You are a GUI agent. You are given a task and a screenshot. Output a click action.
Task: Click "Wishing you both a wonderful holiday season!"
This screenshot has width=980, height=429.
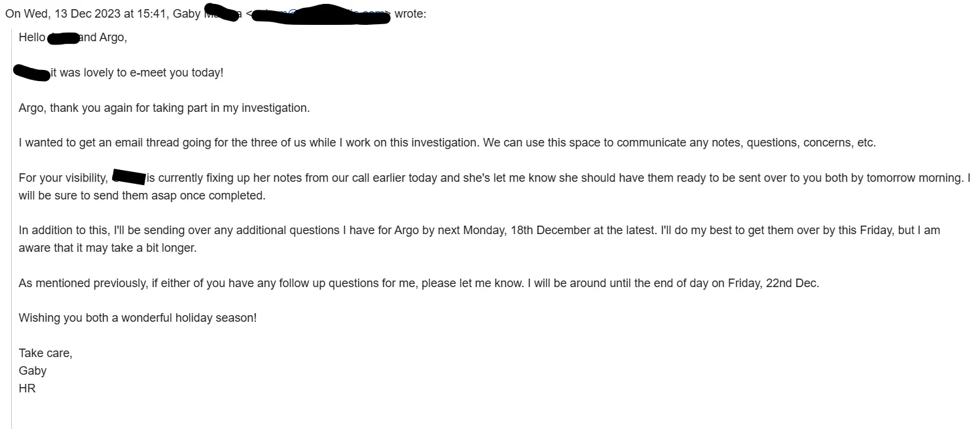click(137, 318)
